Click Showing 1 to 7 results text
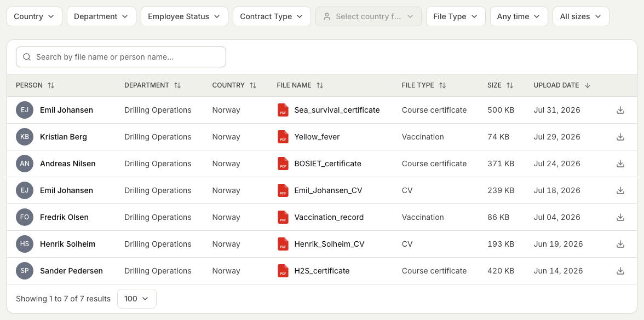644x320 pixels. coord(64,299)
